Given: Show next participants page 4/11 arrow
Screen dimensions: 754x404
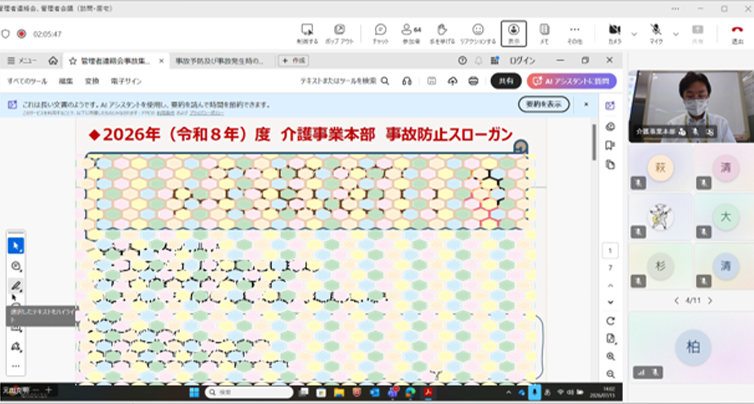Looking at the screenshot, I should [x=710, y=301].
